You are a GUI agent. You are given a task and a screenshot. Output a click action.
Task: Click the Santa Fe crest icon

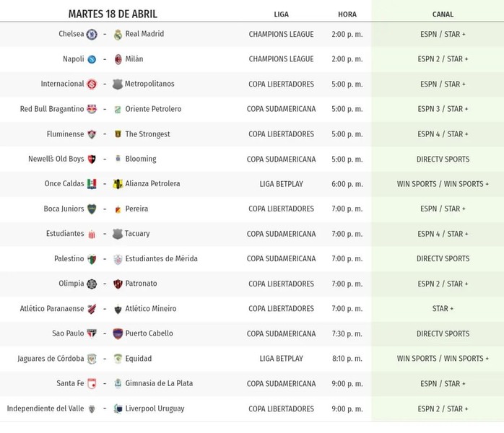(92, 384)
